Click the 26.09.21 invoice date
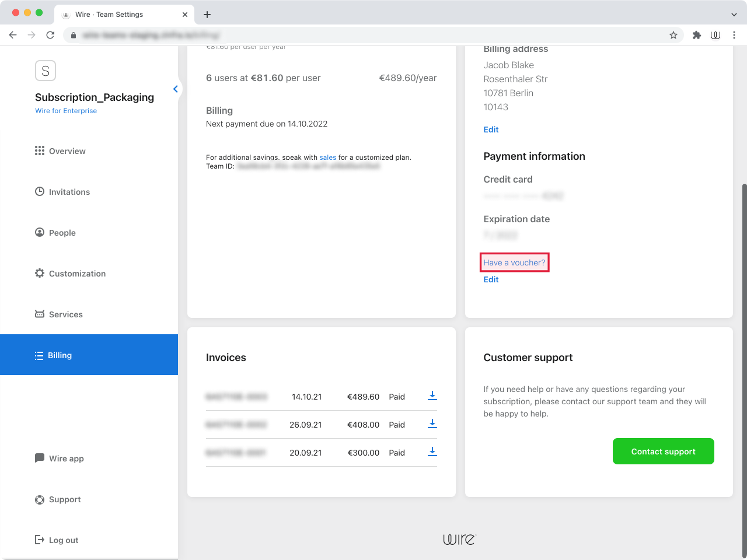Image resolution: width=747 pixels, height=560 pixels. point(305,425)
